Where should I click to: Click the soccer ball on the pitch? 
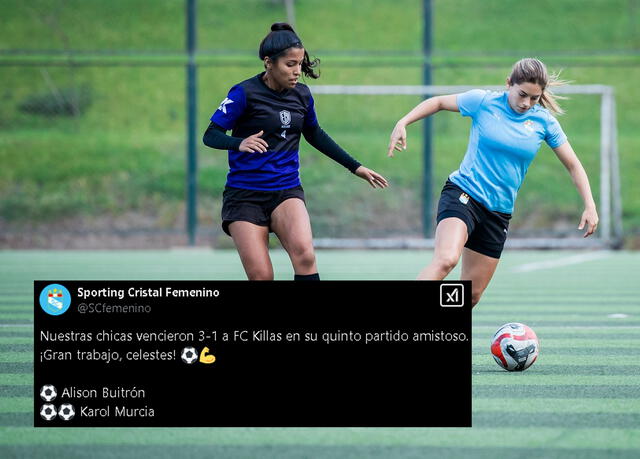pos(514,347)
